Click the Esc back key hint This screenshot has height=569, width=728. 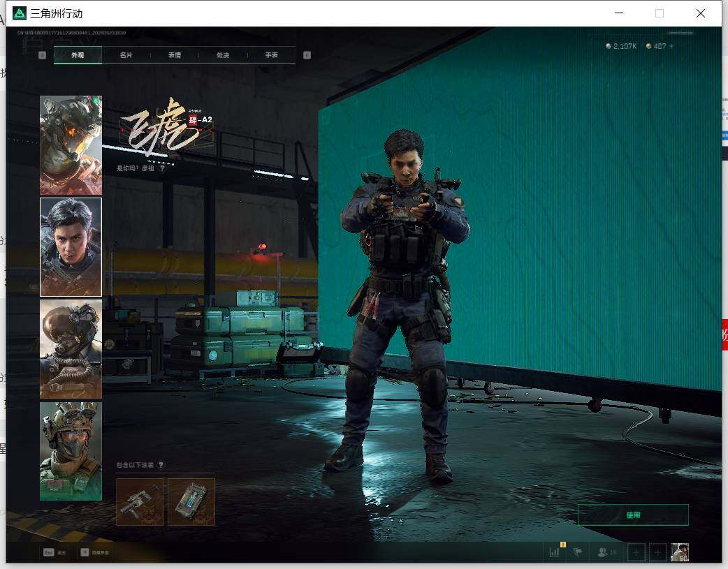point(54,552)
